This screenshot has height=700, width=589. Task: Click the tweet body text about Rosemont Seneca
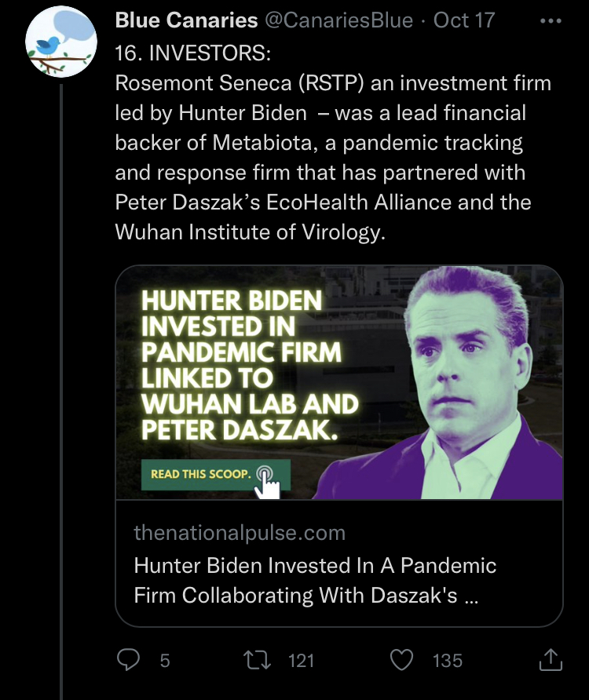click(x=333, y=157)
